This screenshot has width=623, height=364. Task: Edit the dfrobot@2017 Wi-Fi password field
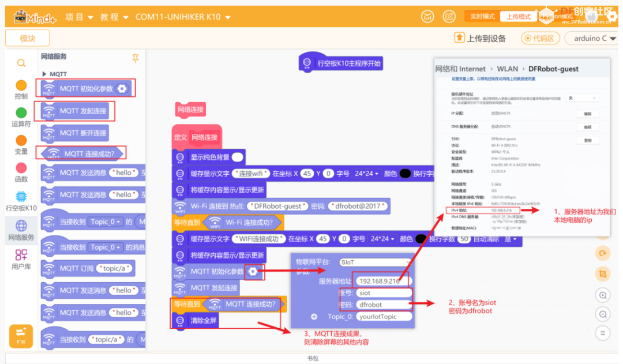(358, 207)
